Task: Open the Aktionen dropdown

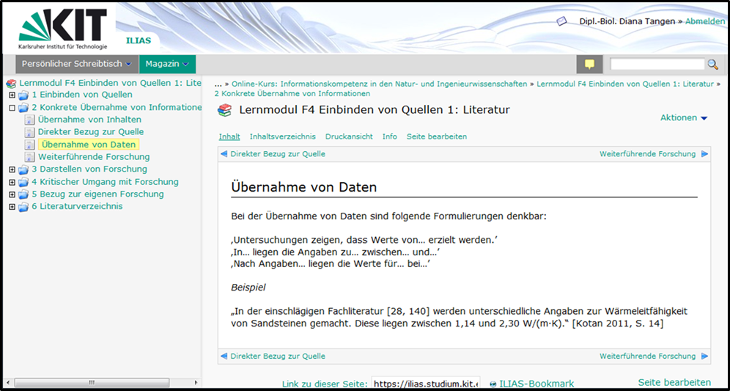Action: tap(683, 118)
